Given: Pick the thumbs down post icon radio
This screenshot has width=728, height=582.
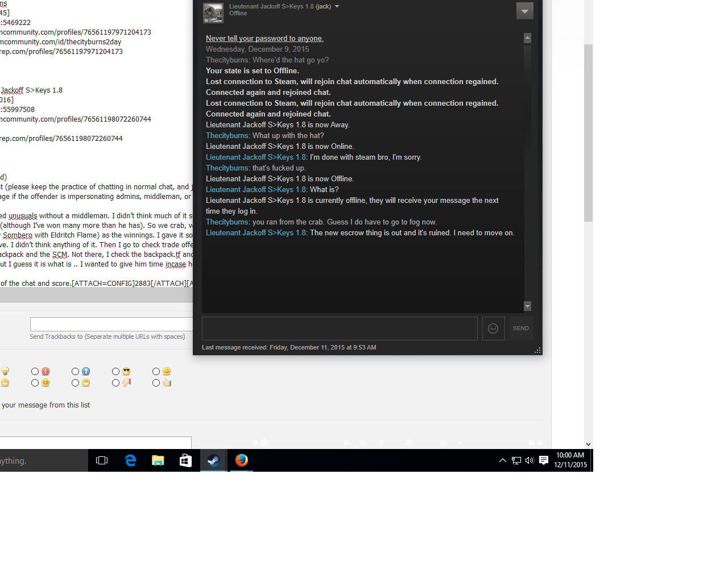Looking at the screenshot, I should coord(115,383).
